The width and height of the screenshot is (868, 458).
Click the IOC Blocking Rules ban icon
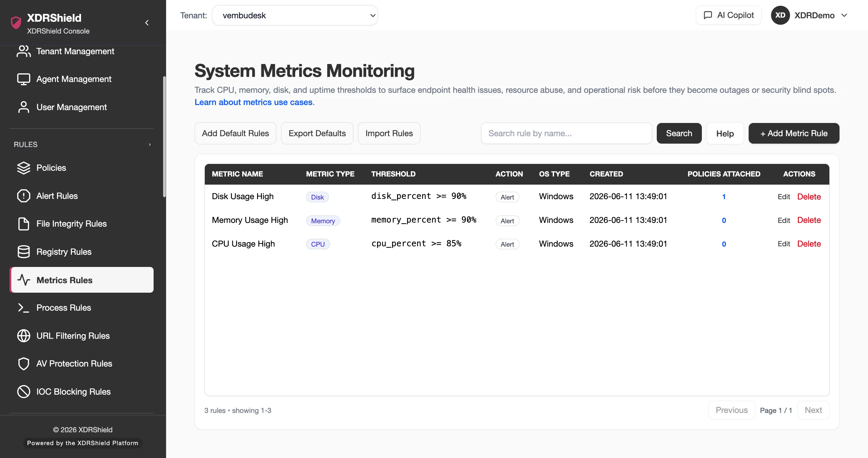point(23,392)
